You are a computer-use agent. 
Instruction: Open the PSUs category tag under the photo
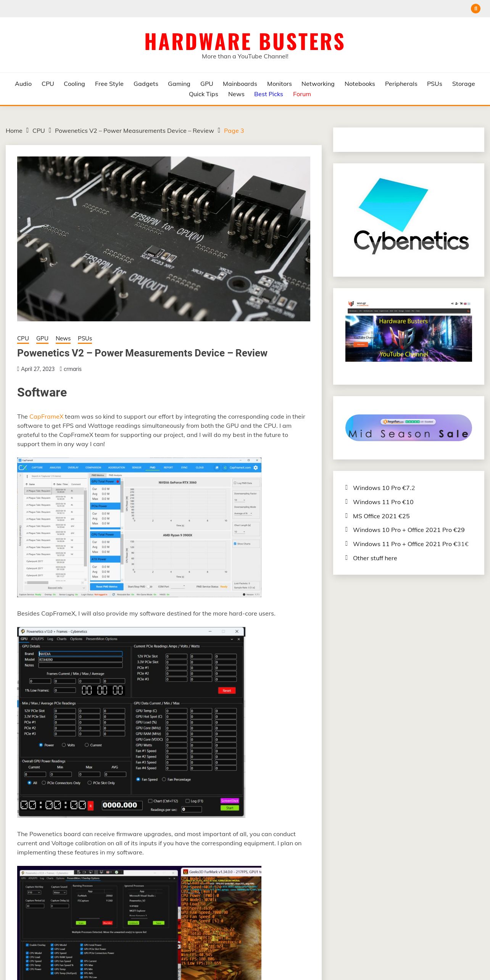coord(85,338)
